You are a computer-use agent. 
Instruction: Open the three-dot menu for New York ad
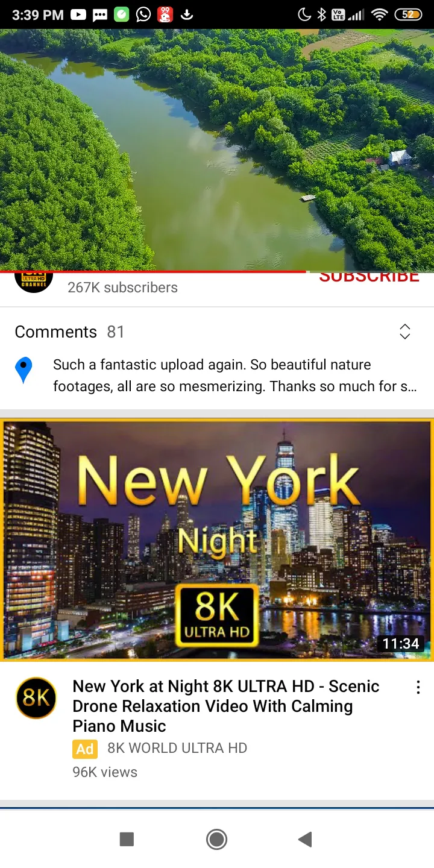click(x=418, y=687)
